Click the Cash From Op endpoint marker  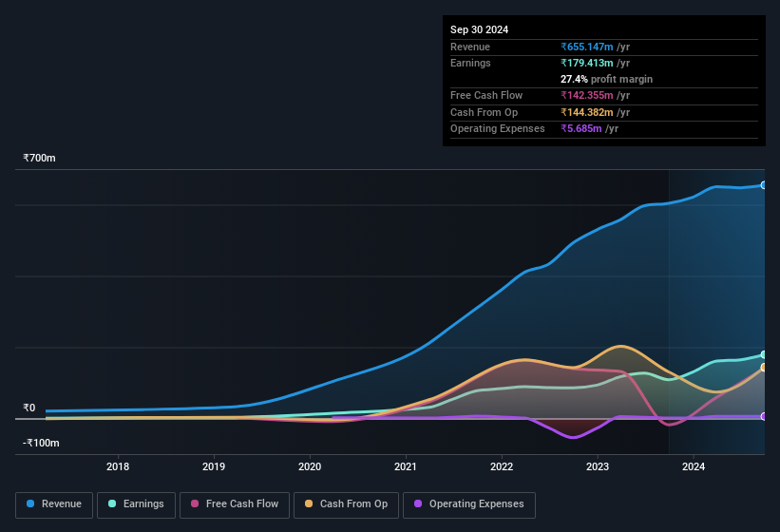point(764,368)
